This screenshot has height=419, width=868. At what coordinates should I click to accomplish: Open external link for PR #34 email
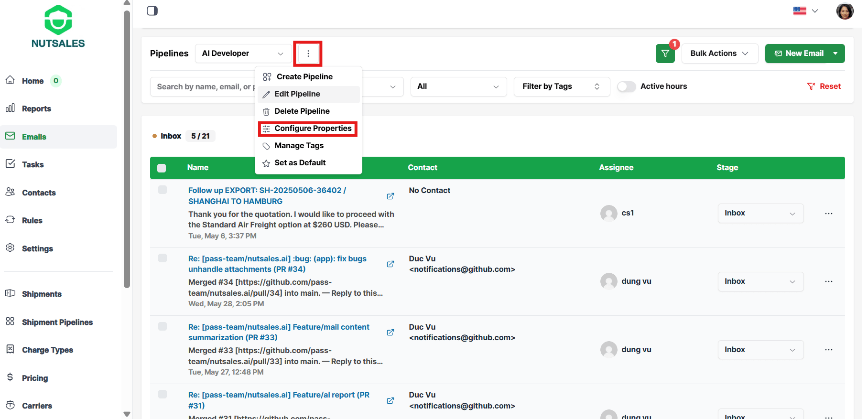(x=391, y=264)
